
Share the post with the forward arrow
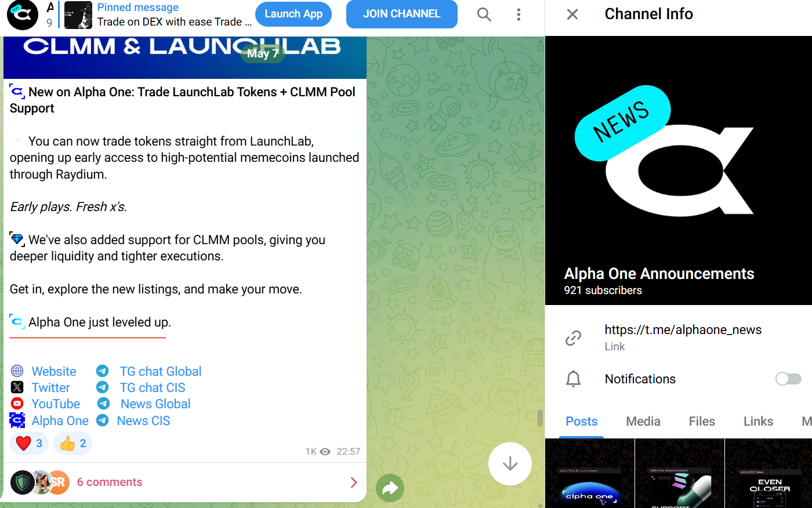[390, 488]
